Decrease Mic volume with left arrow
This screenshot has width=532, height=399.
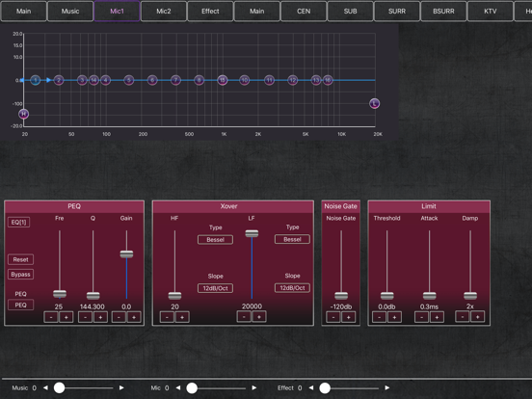(178, 387)
